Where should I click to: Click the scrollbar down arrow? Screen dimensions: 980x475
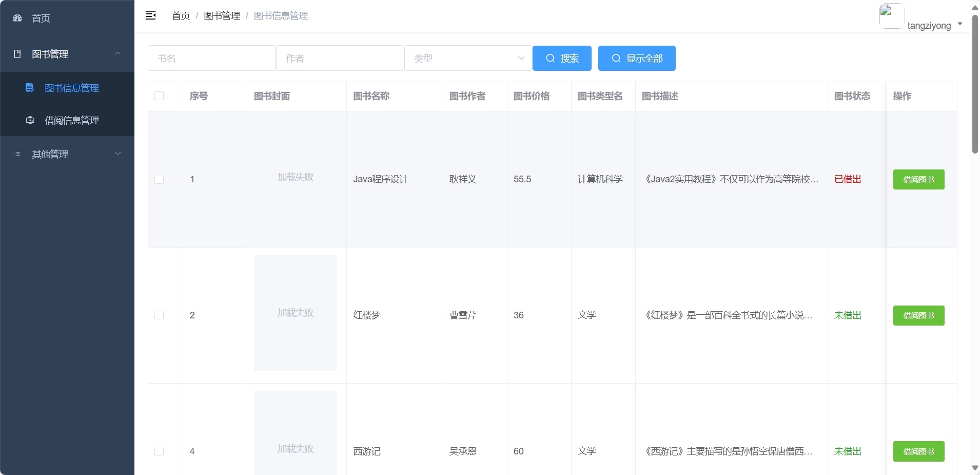click(975, 468)
